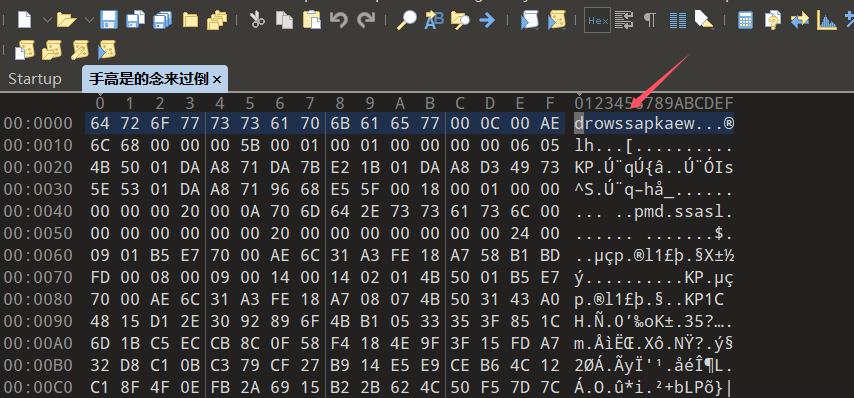Open a file with the open folder icon
This screenshot has width=854, height=398.
(x=66, y=21)
